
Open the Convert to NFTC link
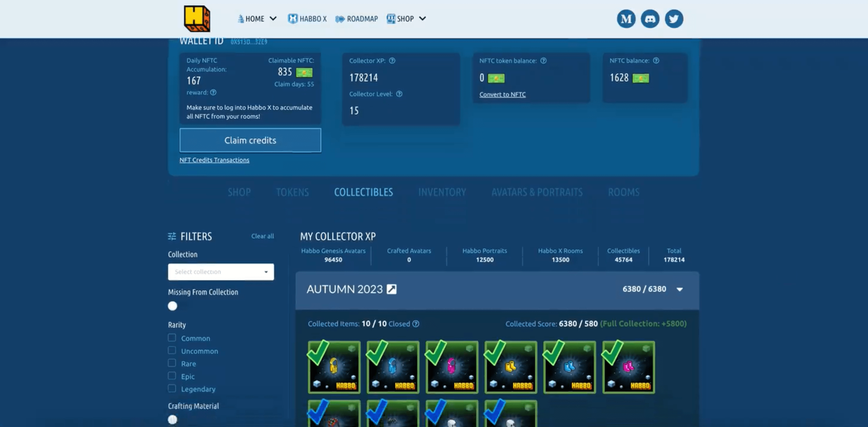coord(502,95)
